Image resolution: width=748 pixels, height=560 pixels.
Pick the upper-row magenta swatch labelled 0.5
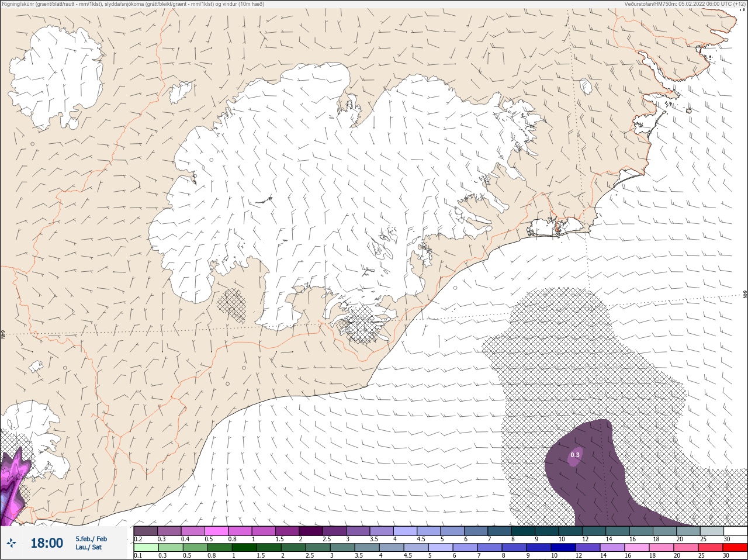click(216, 531)
